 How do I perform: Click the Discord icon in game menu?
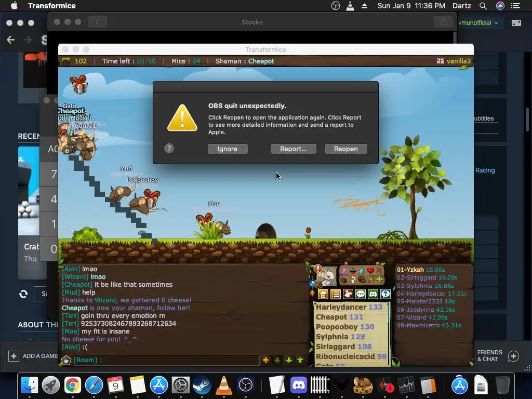(x=373, y=294)
